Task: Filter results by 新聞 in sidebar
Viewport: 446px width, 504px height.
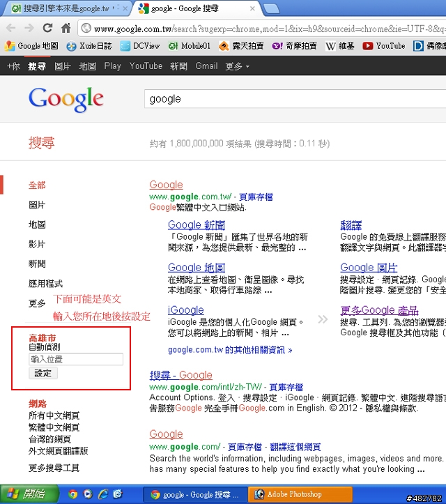Action: 37,264
